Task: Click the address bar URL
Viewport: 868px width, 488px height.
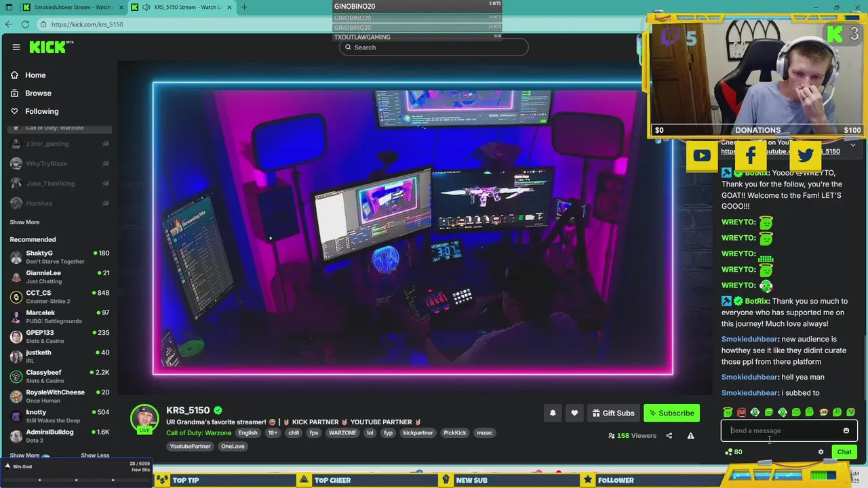Action: tap(87, 24)
